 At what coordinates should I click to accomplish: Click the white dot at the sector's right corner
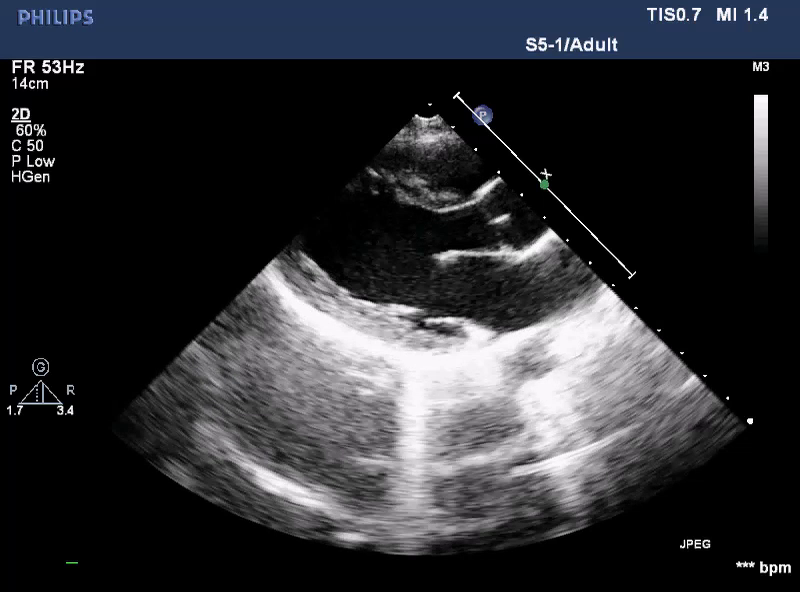[x=750, y=421]
